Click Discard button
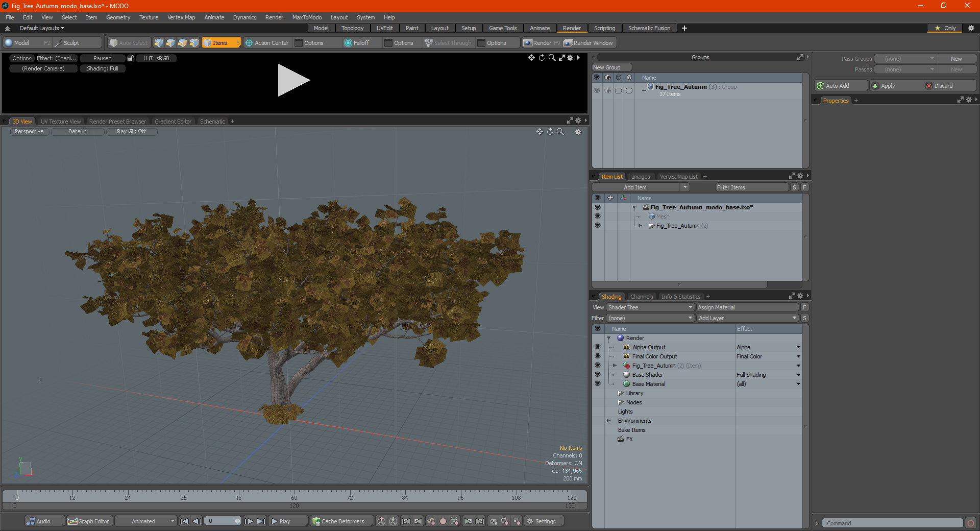 (950, 86)
